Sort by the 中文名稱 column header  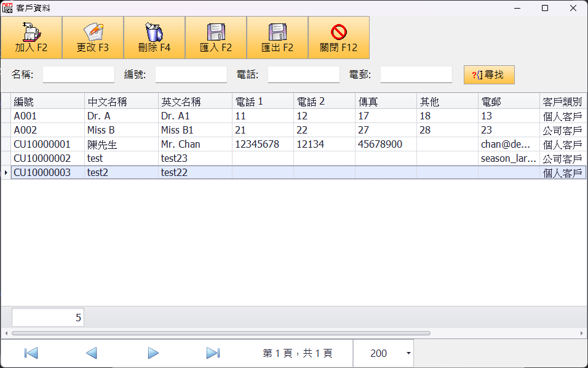121,102
